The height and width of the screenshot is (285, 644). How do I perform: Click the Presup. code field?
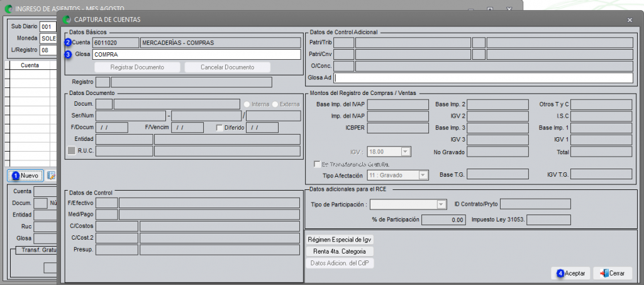coord(117,250)
